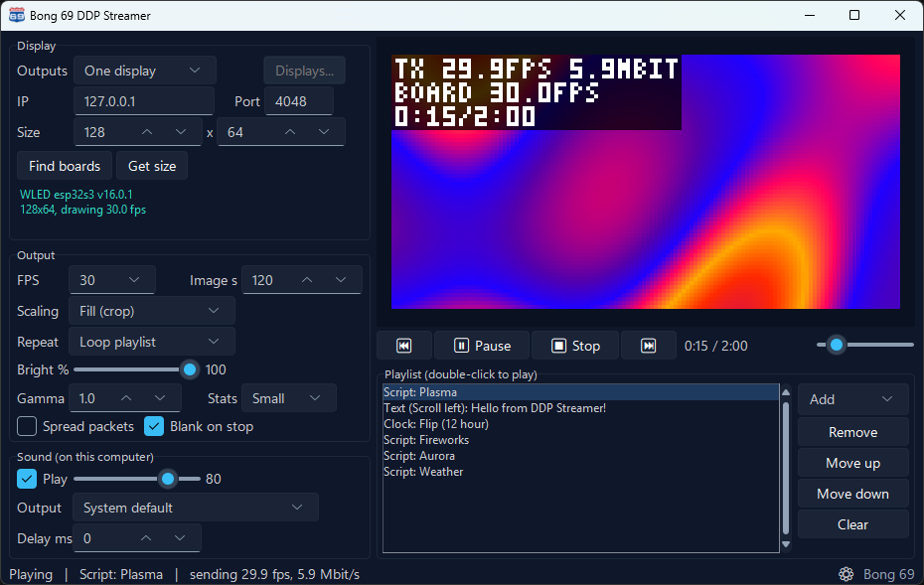Viewport: 924px width, 585px height.
Task: Expand the Scaling Fill (crop) dropdown
Action: 152,311
